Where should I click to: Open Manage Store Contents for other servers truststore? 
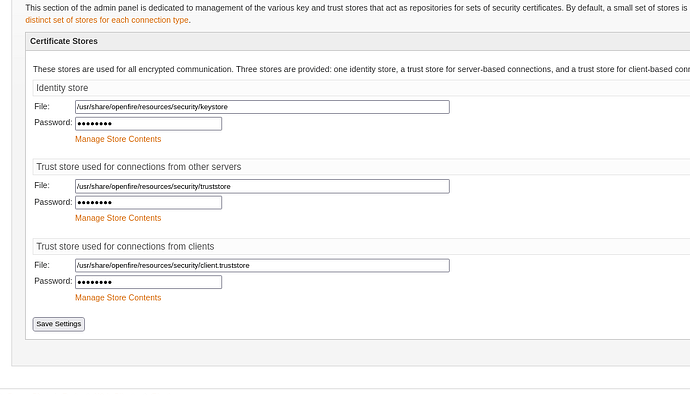pos(118,218)
